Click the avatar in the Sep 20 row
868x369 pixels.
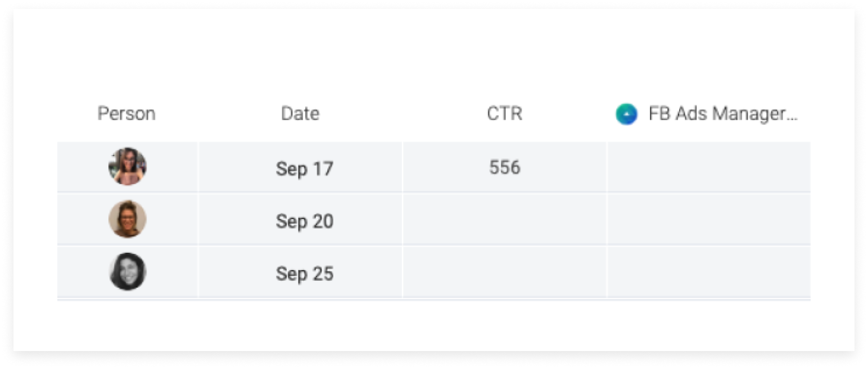[128, 219]
